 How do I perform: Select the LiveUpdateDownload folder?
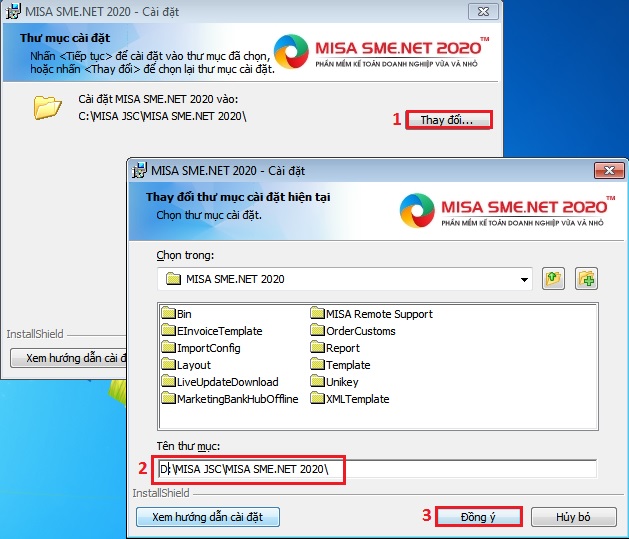[220, 382]
